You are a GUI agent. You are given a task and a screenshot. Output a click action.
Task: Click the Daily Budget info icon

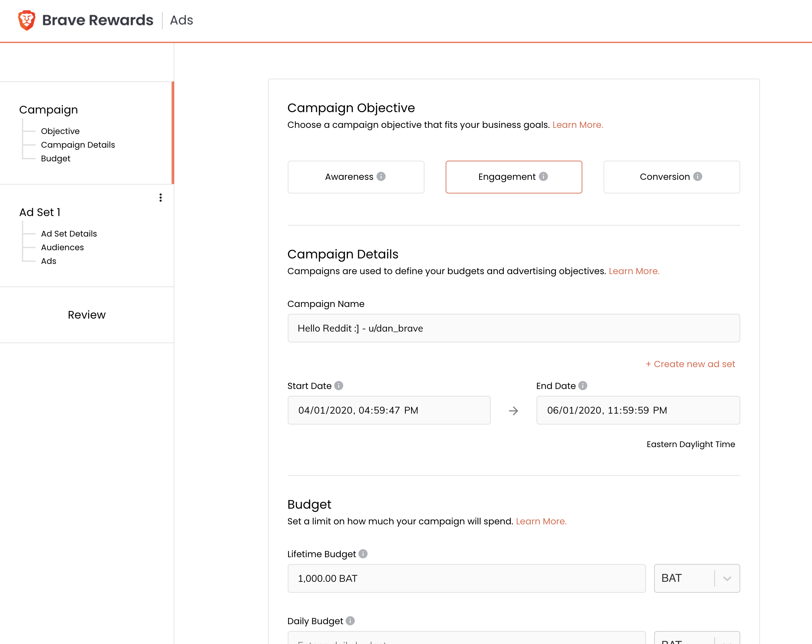tap(350, 621)
